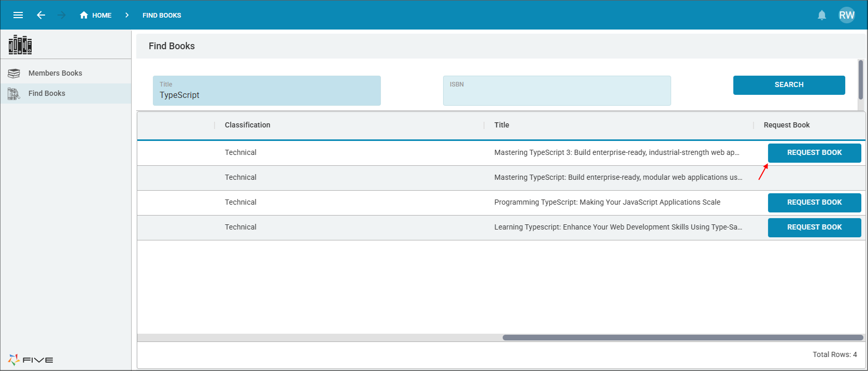
Task: Click the Five logo at bottom left
Action: point(31,360)
